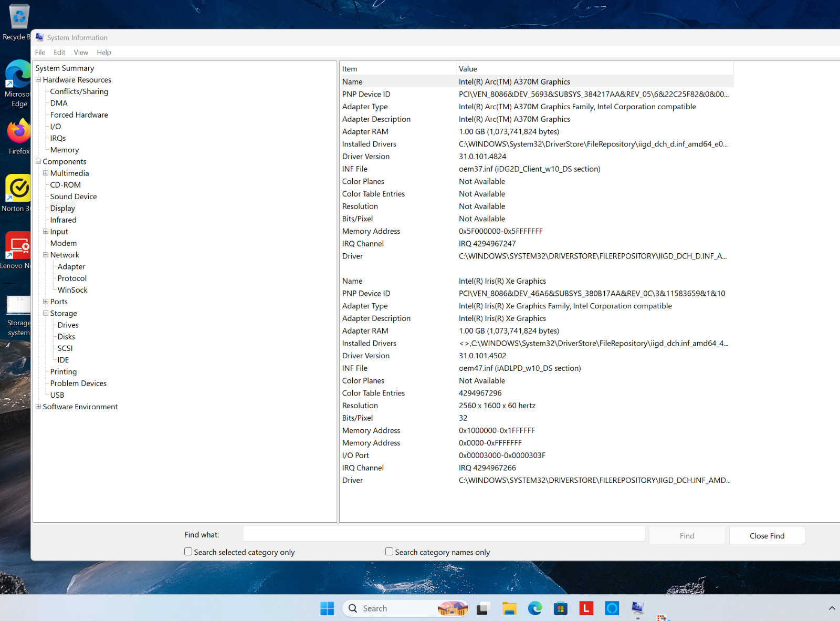Collapse the Network tree node
The height and width of the screenshot is (621, 840).
pos(46,255)
